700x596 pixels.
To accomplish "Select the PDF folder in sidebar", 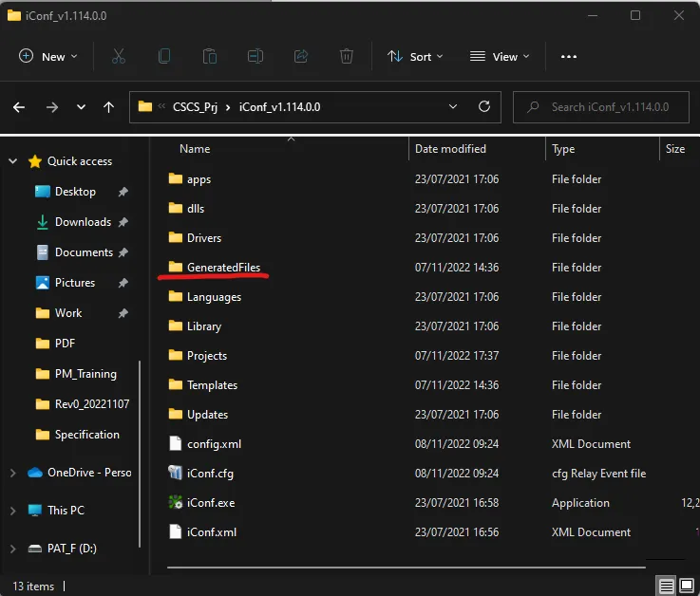I will (x=65, y=344).
